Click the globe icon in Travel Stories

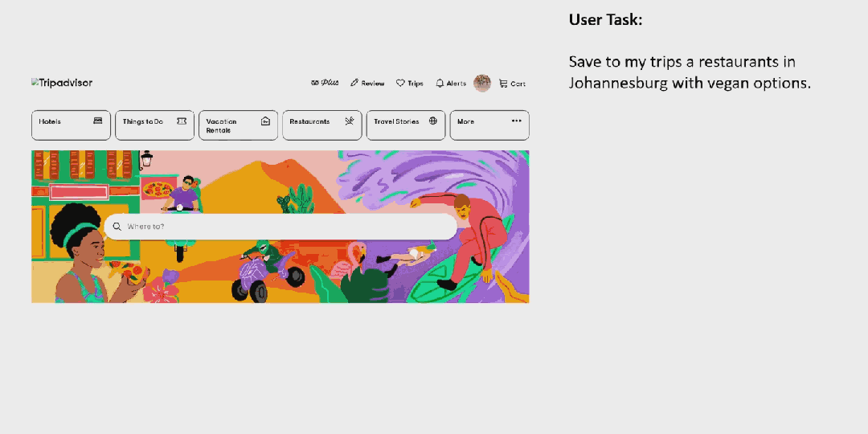coord(433,121)
